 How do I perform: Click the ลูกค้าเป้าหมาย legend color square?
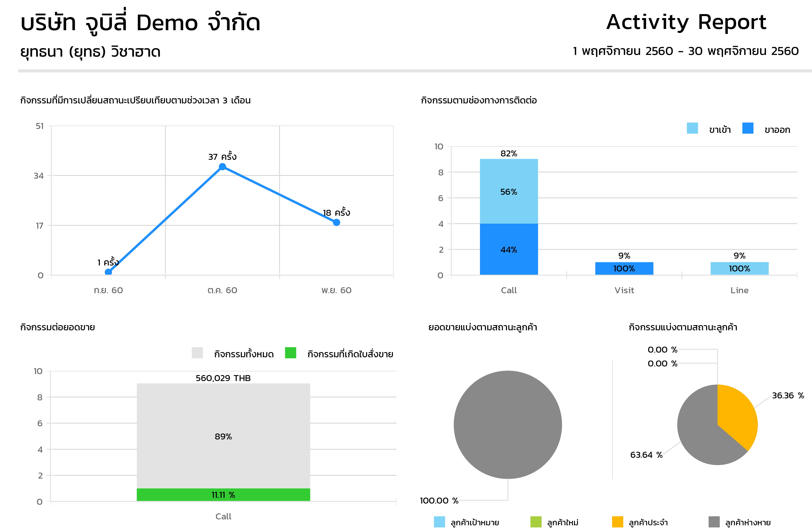pos(439,522)
